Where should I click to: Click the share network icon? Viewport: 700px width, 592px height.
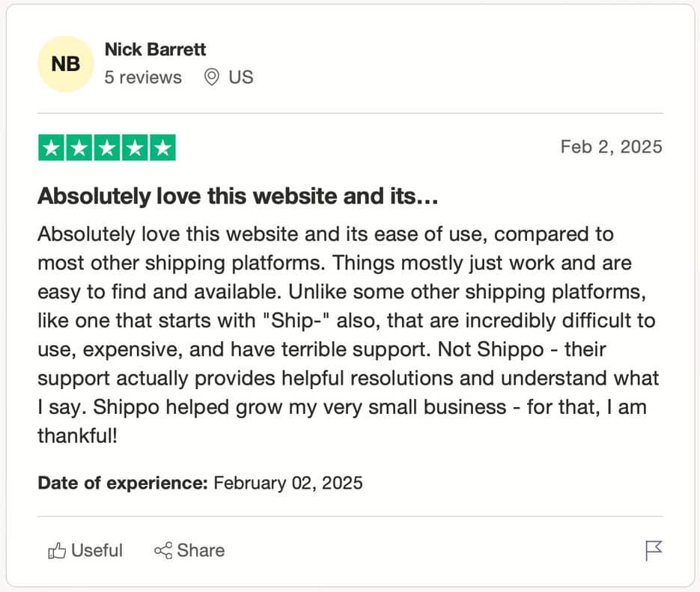click(x=163, y=551)
